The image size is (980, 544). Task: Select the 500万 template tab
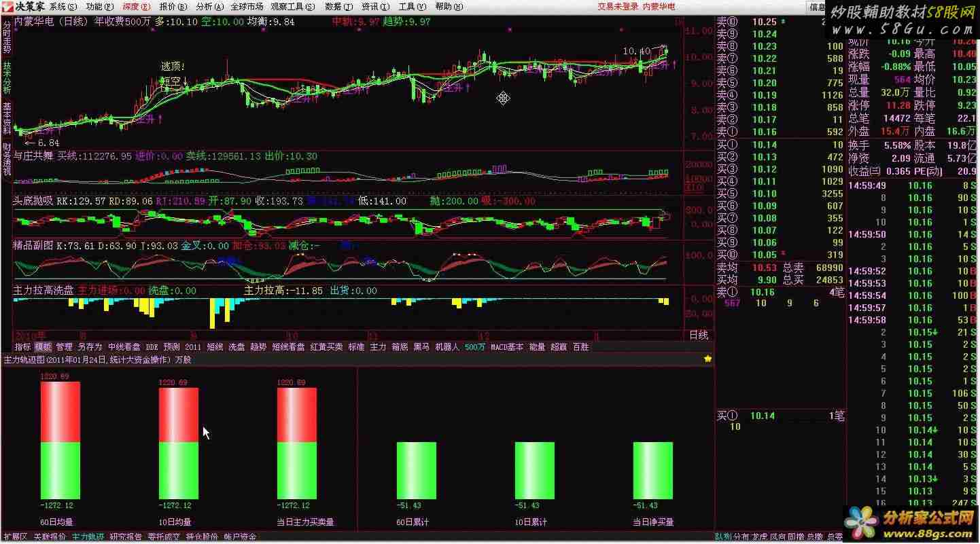475,347
